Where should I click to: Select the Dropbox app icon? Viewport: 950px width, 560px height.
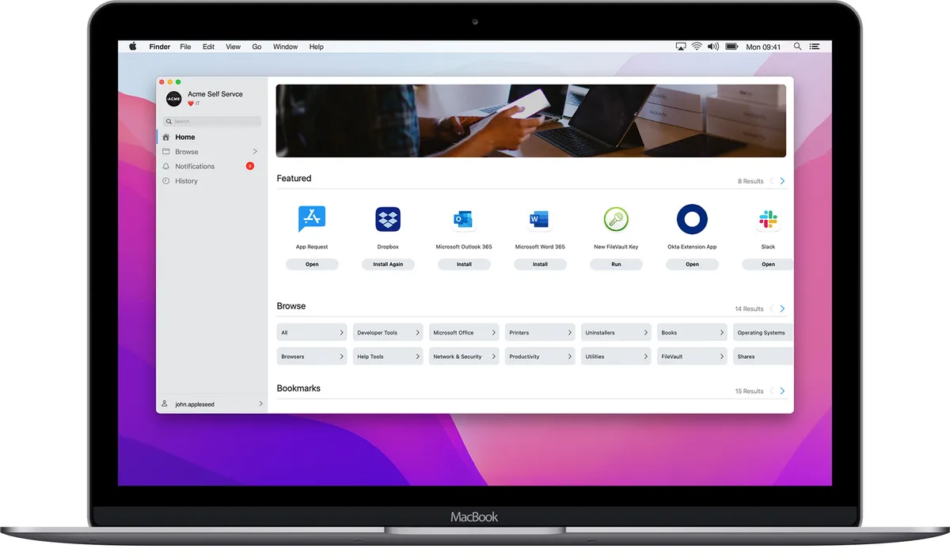click(x=388, y=218)
